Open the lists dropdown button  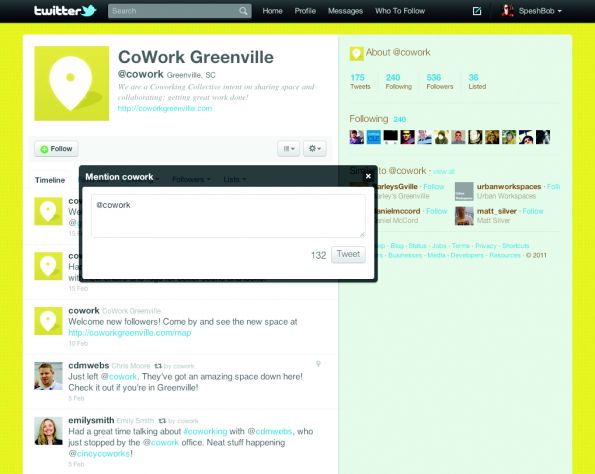coord(289,149)
